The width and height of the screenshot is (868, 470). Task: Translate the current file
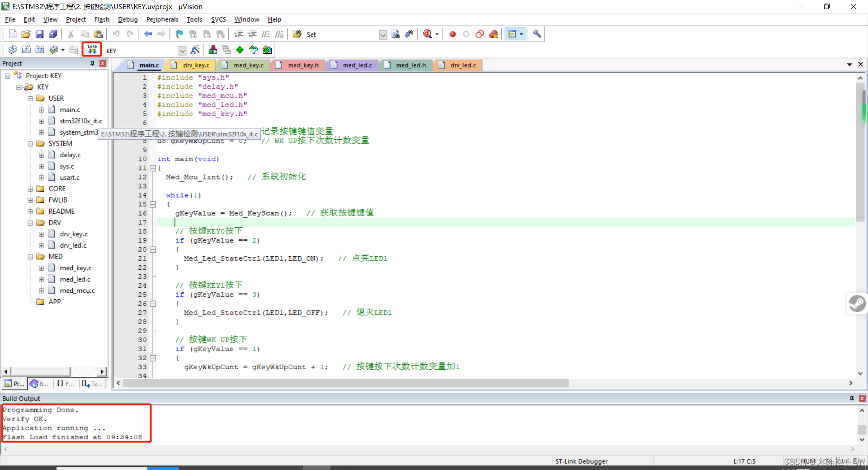tap(13, 50)
